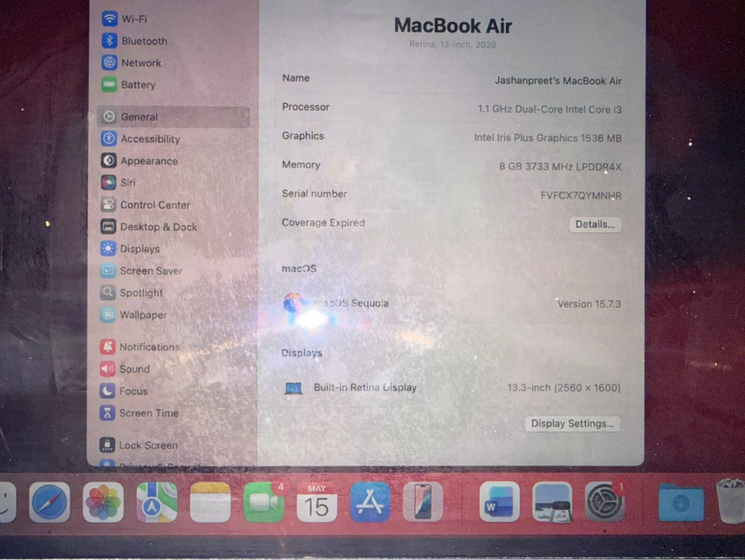The width and height of the screenshot is (745, 560).
Task: Click the MacBook Air heading
Action: 453,25
